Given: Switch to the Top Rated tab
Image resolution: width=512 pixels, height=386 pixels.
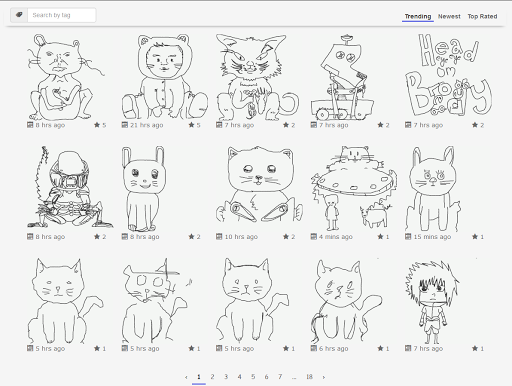Looking at the screenshot, I should tap(482, 16).
